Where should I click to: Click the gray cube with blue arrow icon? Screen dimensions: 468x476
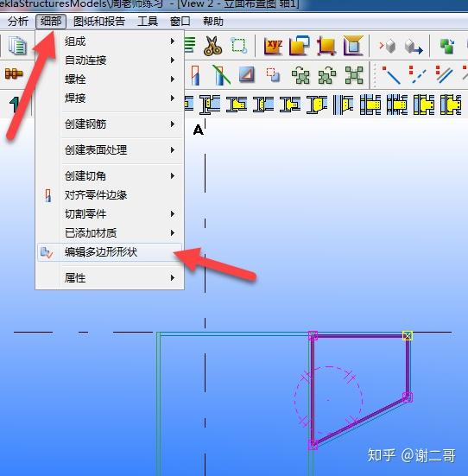(414, 47)
